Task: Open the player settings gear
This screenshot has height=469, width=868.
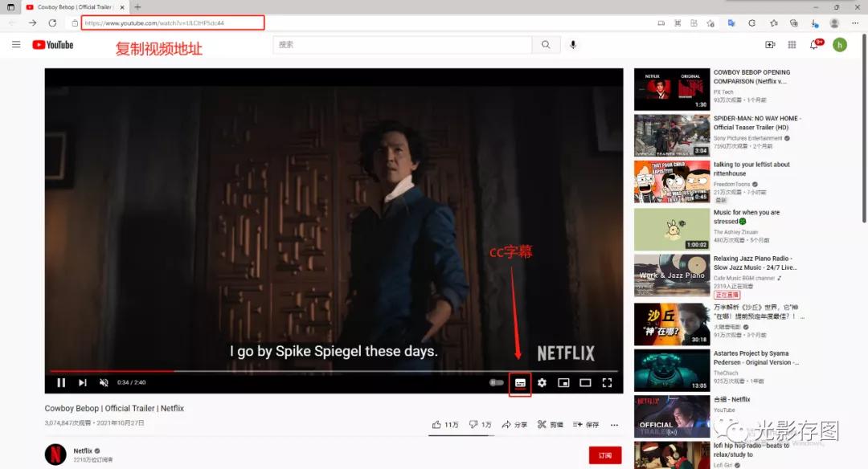Action: pyautogui.click(x=542, y=383)
